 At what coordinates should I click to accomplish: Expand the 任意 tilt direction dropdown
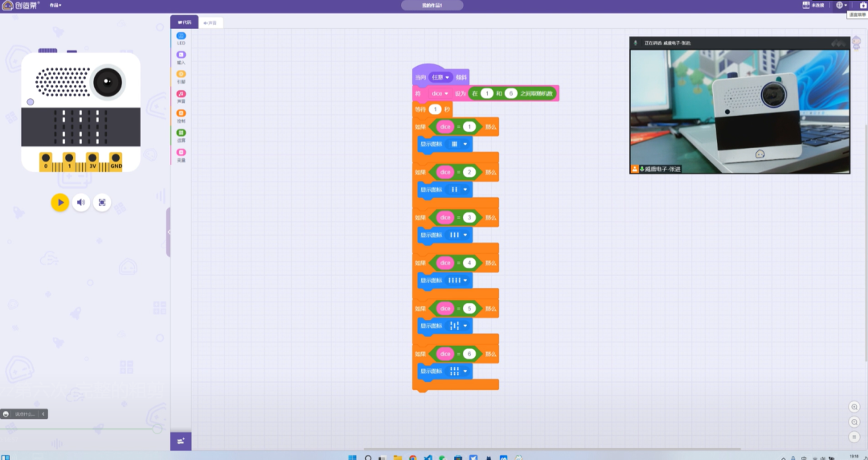click(x=440, y=77)
